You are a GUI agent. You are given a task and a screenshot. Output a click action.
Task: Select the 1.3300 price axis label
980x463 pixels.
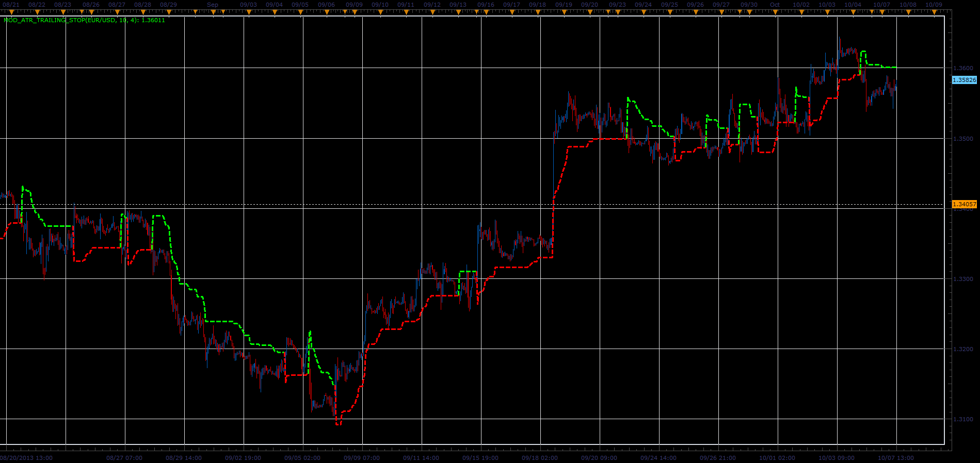coord(963,279)
